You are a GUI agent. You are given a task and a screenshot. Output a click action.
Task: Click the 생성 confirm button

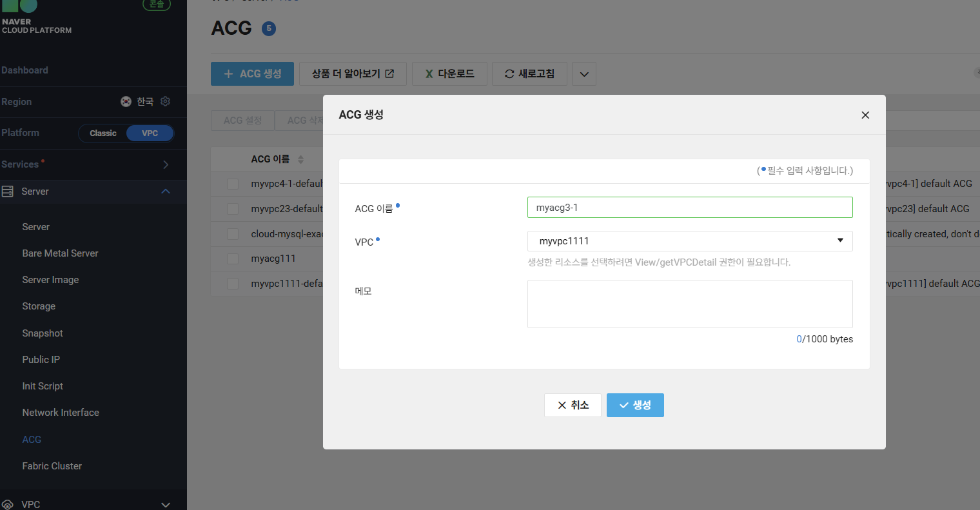[x=635, y=405]
